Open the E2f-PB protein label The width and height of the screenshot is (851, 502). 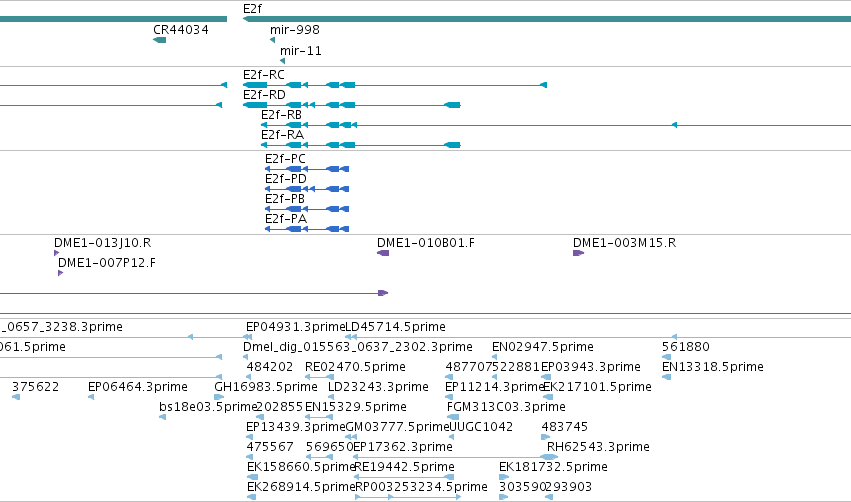point(285,199)
